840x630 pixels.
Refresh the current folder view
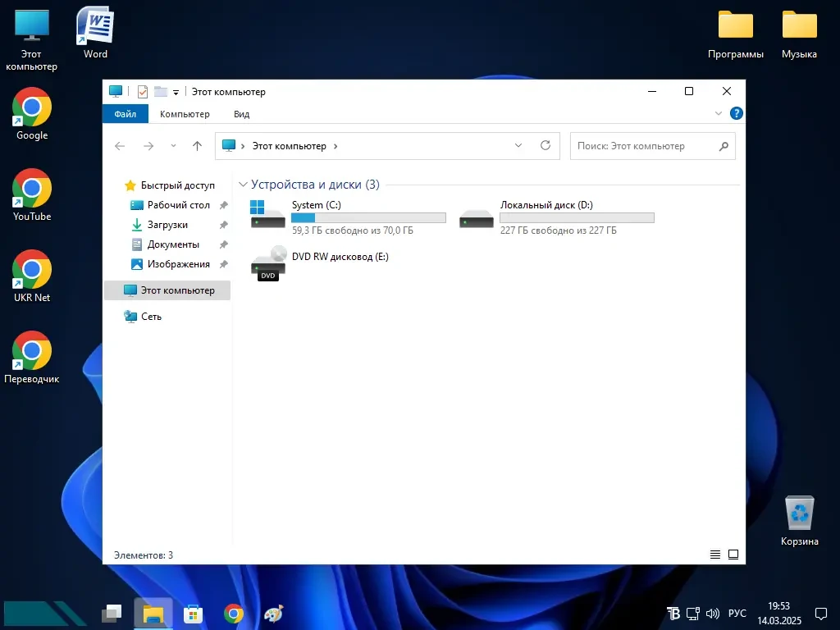545,146
